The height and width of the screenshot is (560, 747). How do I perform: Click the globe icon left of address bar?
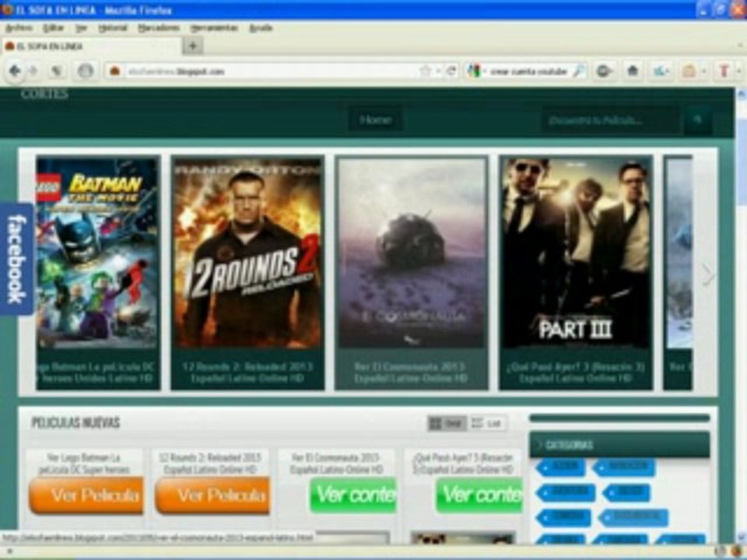(x=86, y=71)
